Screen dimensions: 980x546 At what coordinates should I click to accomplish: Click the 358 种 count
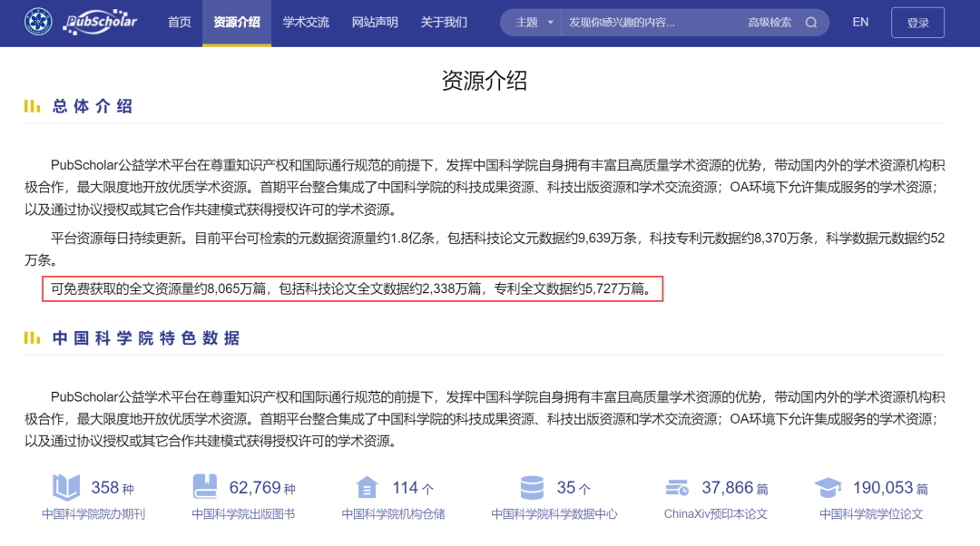[x=113, y=487]
